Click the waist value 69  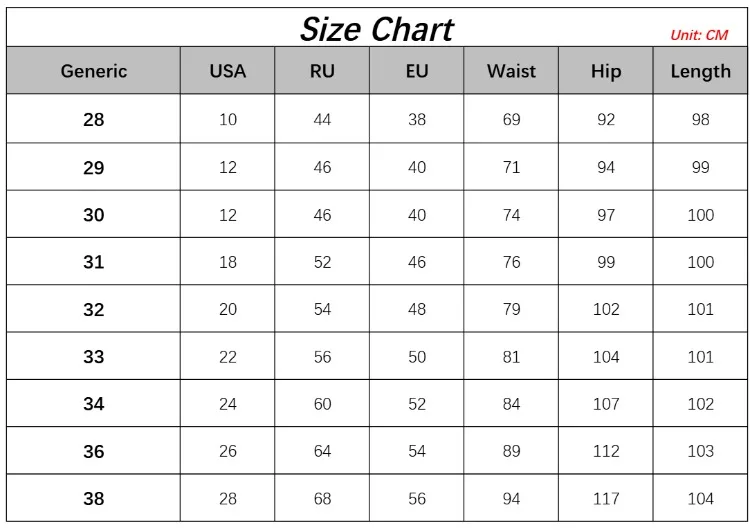point(511,120)
